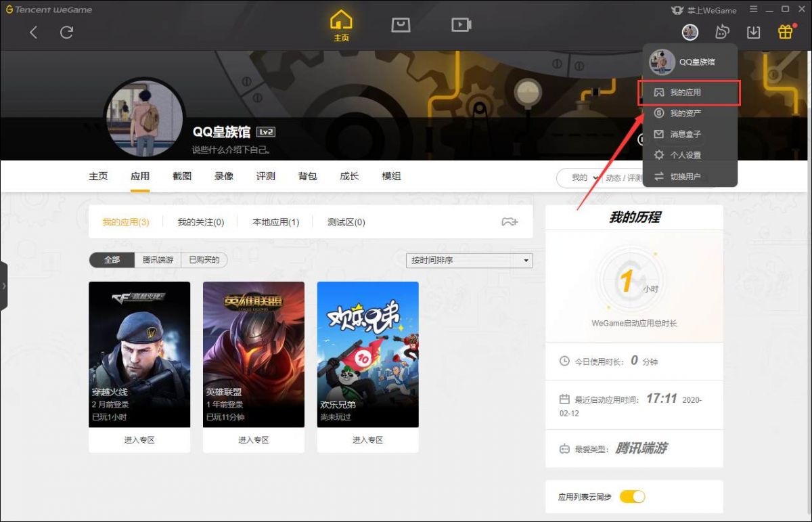This screenshot has height=522, width=812.
Task: Open the mascot assistant icon
Action: (722, 32)
